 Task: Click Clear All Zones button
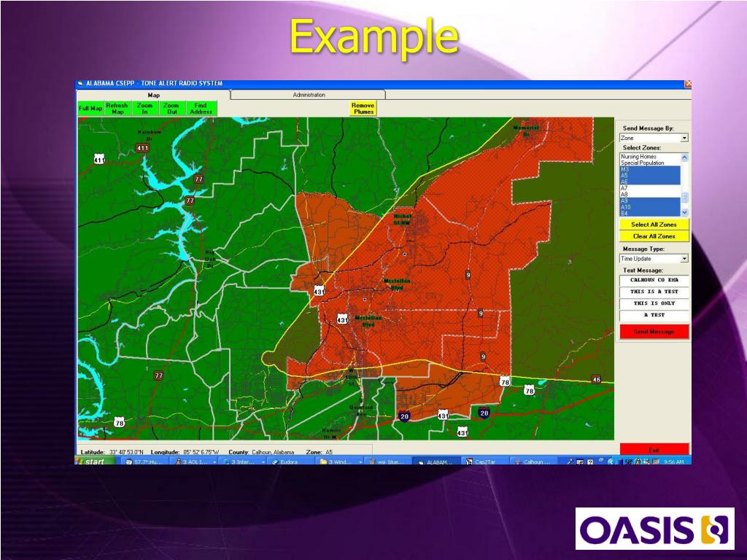(x=654, y=236)
